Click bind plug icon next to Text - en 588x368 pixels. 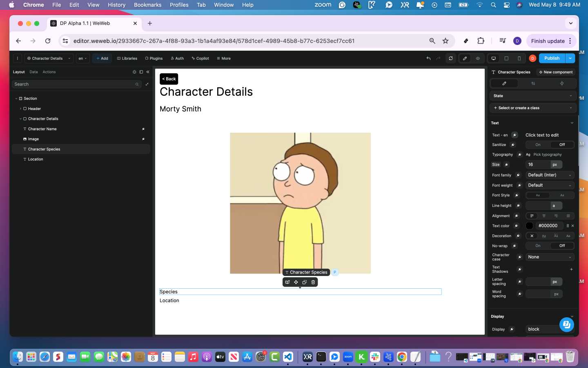tap(515, 135)
